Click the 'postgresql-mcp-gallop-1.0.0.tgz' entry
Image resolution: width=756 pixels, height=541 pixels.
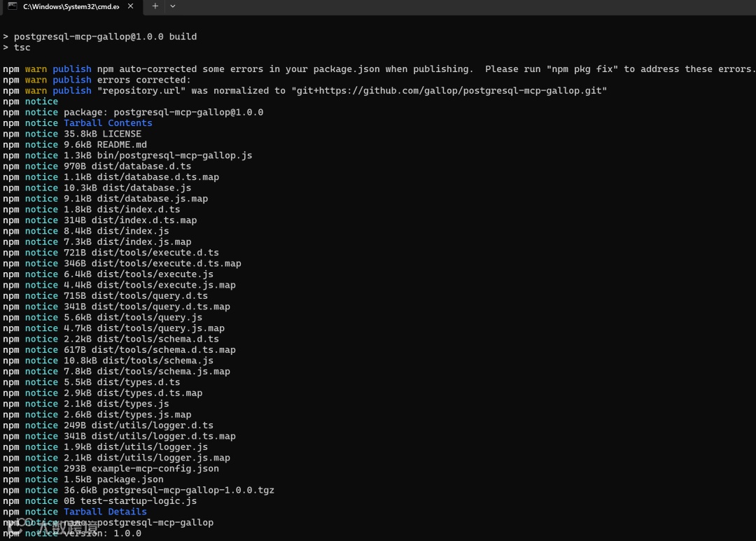tap(188, 491)
